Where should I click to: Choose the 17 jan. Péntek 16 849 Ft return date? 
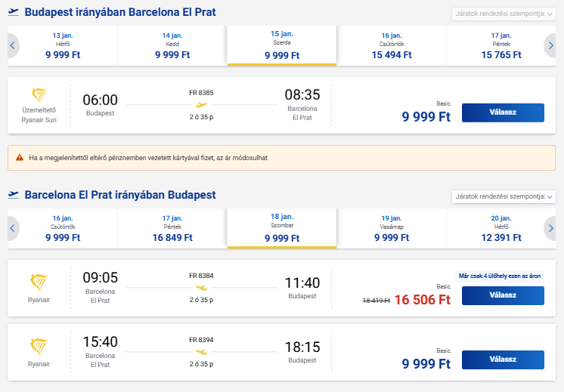172,228
